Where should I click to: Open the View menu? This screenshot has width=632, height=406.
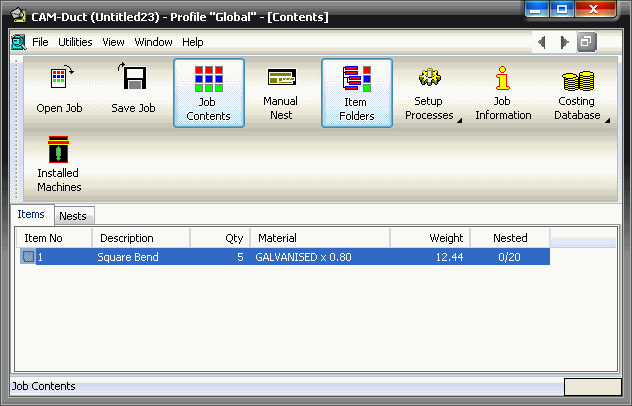113,42
